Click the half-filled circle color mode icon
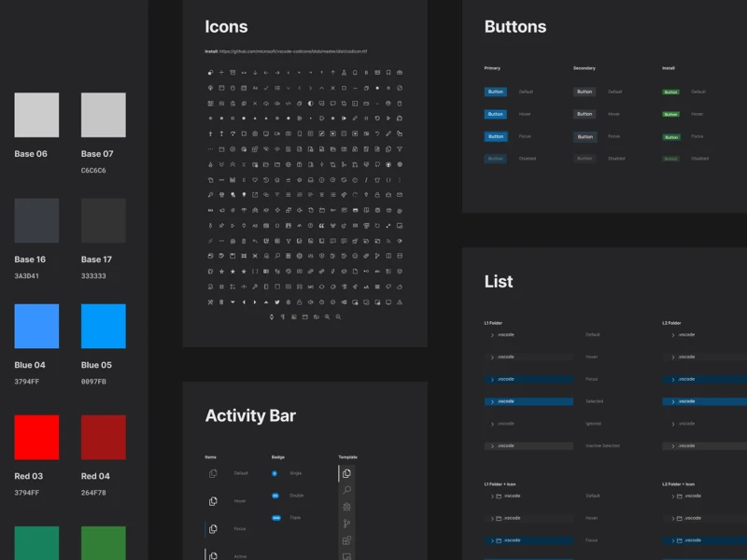This screenshot has width=747, height=560. [x=311, y=104]
